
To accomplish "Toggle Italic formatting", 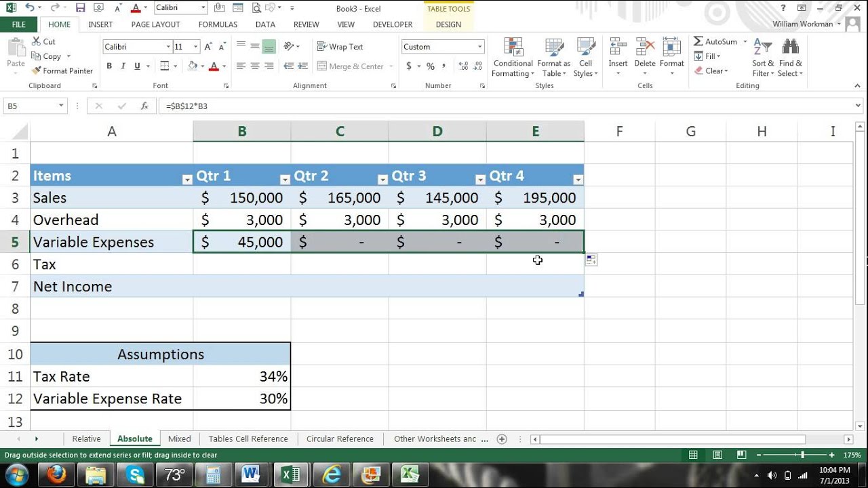I will point(123,66).
